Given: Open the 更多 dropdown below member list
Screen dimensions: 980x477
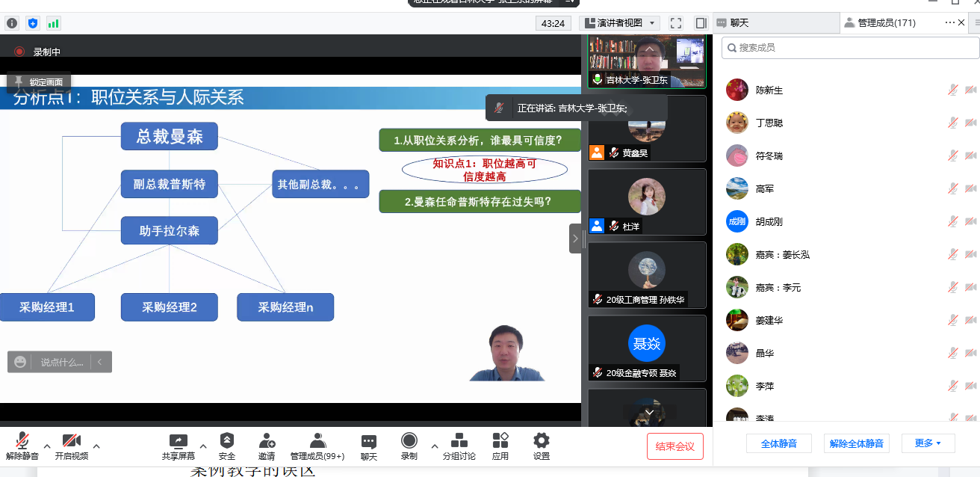Looking at the screenshot, I should point(928,443).
